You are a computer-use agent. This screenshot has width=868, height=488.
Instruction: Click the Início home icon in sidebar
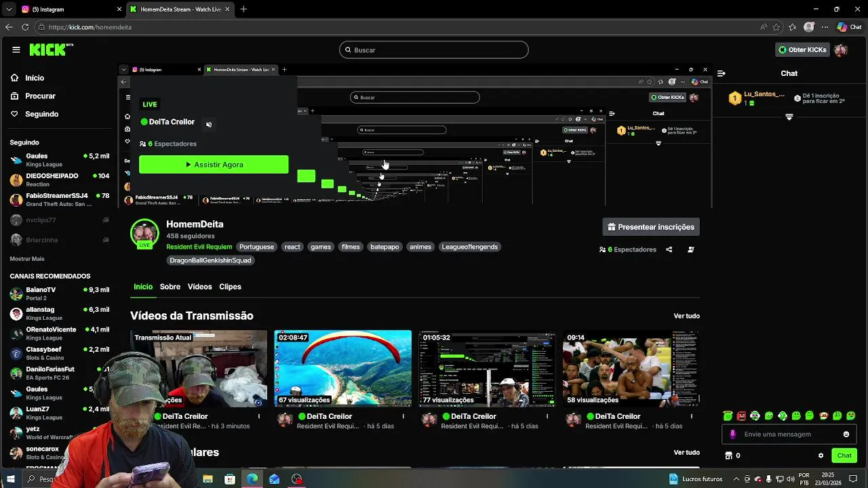point(15,78)
